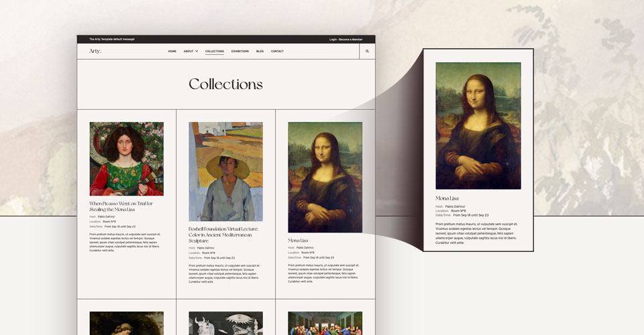Open the EXHIBITIONS menu item
The width and height of the screenshot is (644, 335).
pos(240,51)
